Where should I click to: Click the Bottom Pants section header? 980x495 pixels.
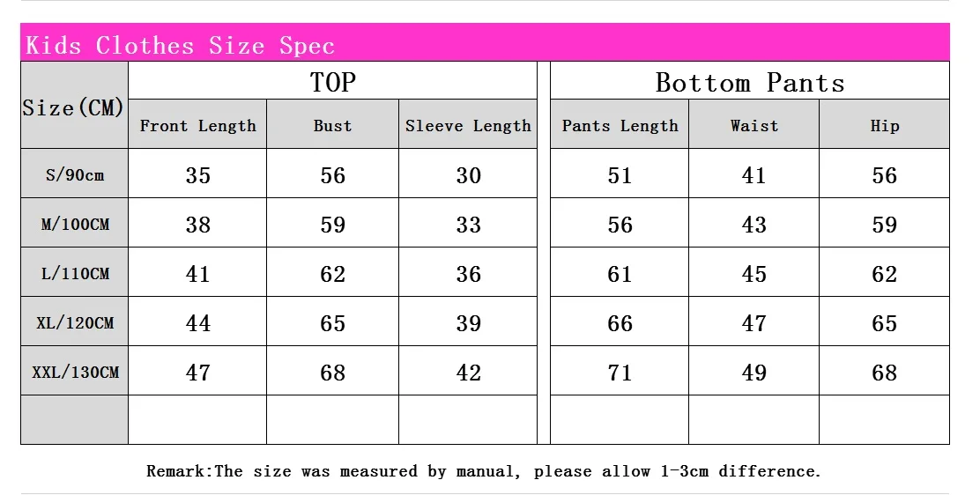point(749,81)
